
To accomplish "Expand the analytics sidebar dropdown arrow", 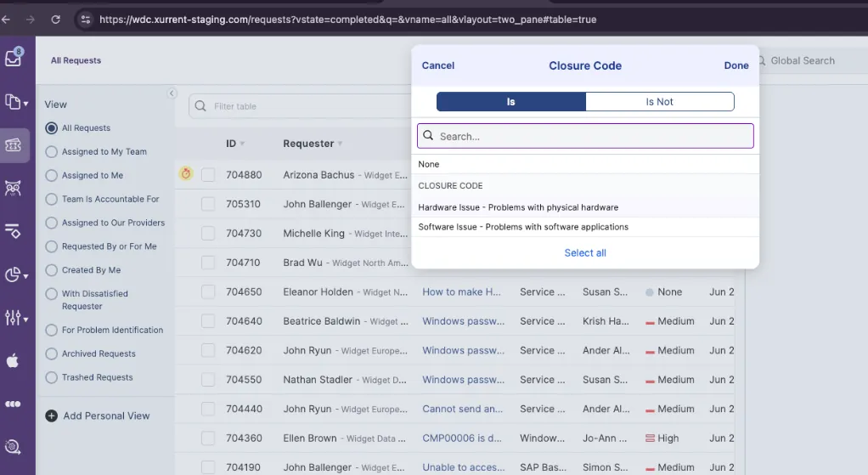I will pos(25,276).
